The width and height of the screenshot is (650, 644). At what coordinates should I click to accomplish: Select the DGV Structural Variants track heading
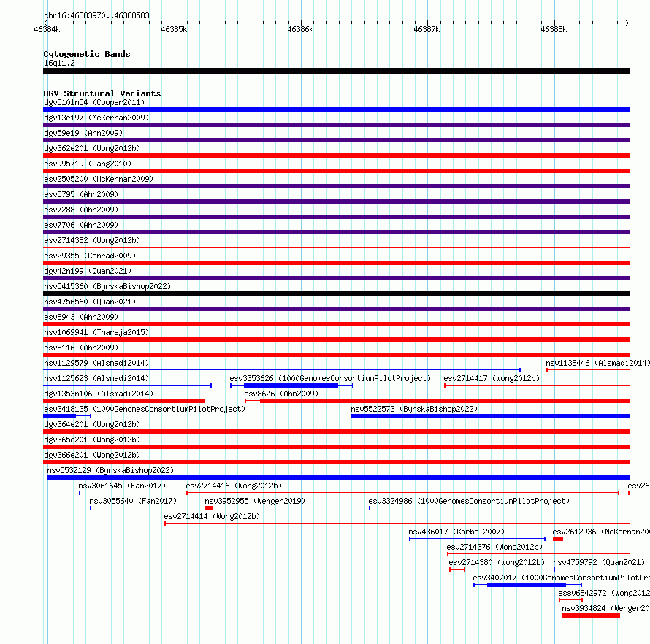[102, 93]
